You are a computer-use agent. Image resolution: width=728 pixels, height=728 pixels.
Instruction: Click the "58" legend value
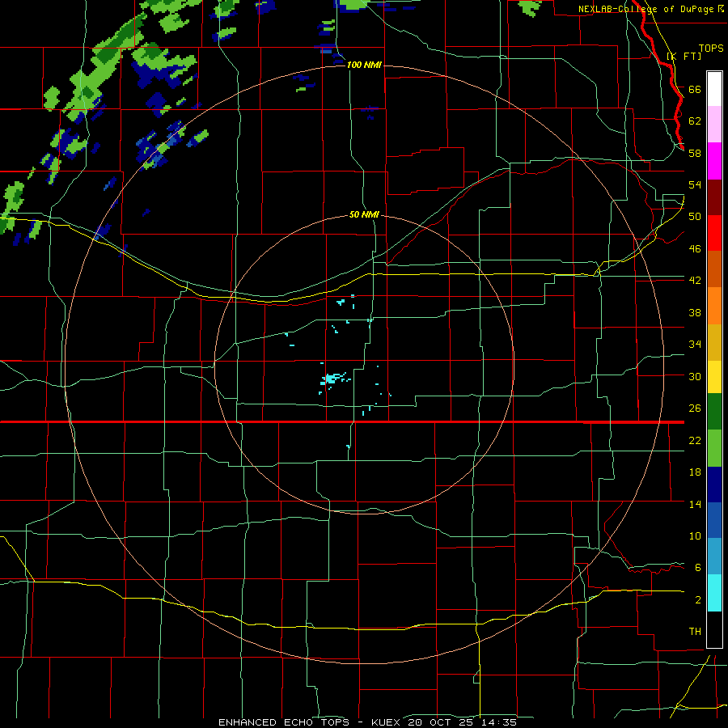tap(695, 153)
